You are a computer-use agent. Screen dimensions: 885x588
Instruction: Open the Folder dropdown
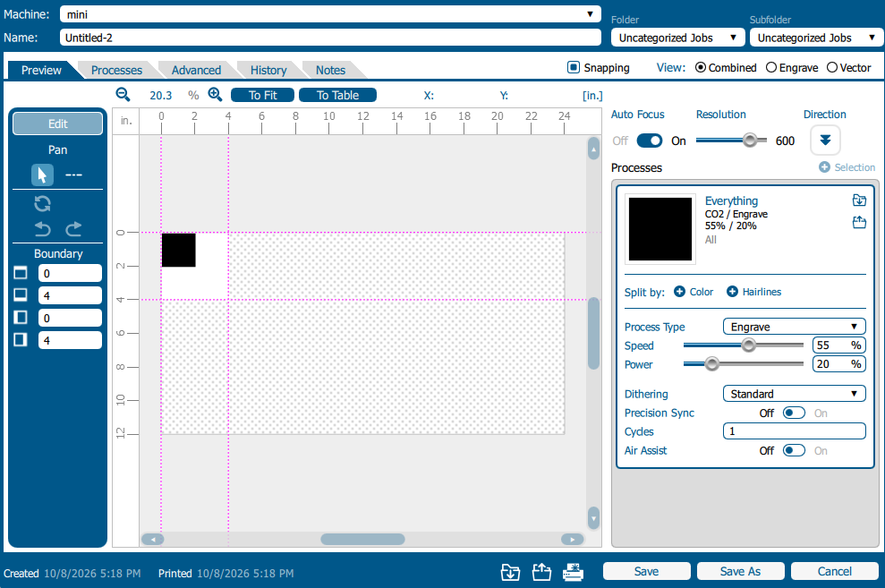point(677,38)
